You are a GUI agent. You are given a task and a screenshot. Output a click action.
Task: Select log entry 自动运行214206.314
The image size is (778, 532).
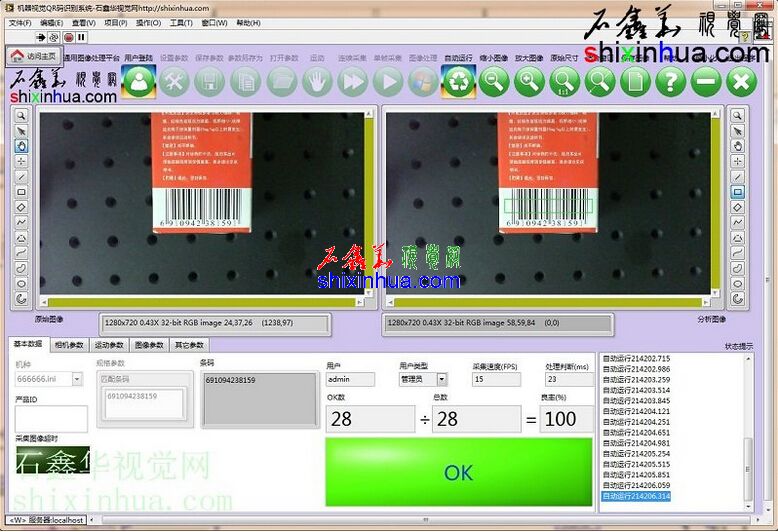click(x=636, y=496)
